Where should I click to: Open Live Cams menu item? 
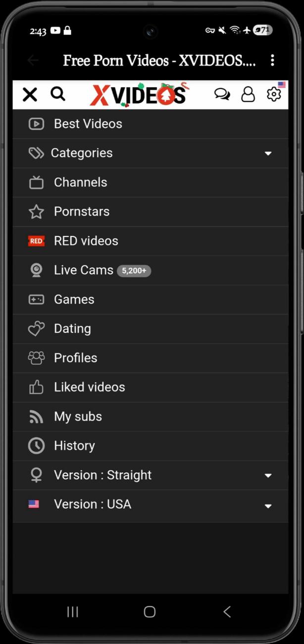click(x=151, y=270)
